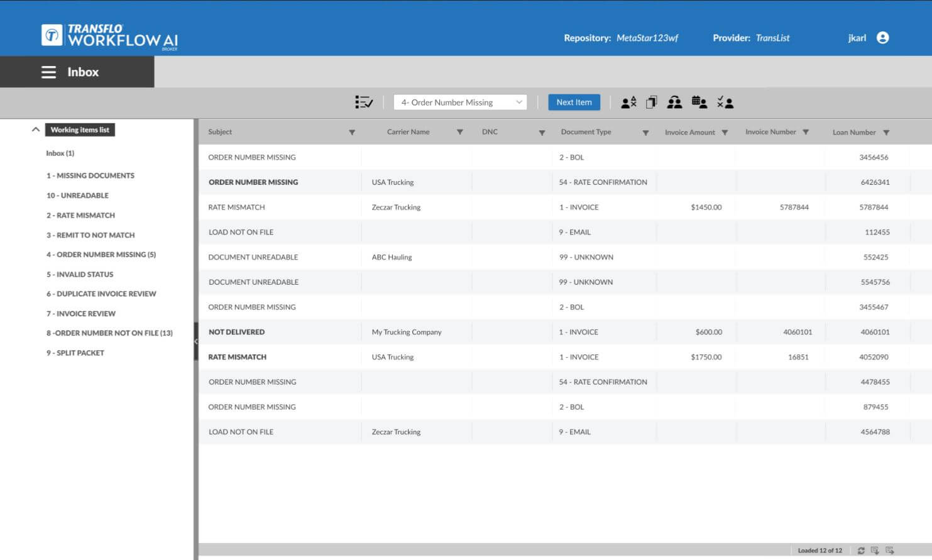
Task: Open the 4- Order Number Missing dropdown
Action: [x=460, y=102]
